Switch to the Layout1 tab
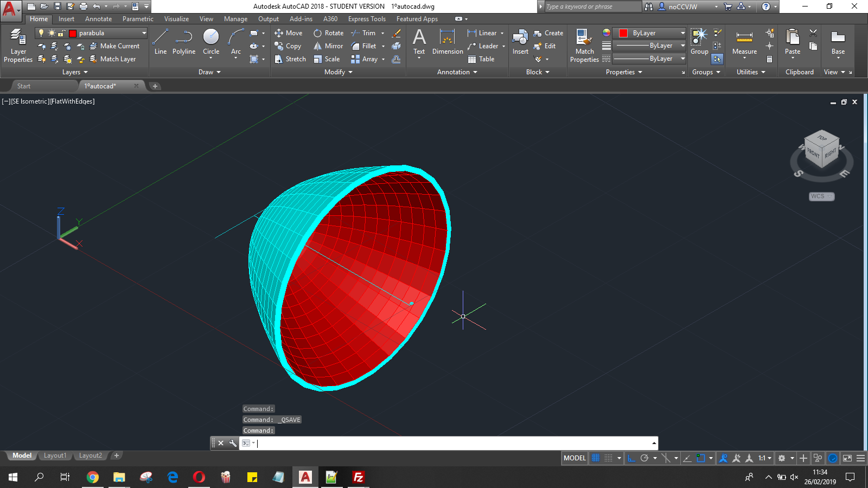The width and height of the screenshot is (868, 488). pos(55,455)
